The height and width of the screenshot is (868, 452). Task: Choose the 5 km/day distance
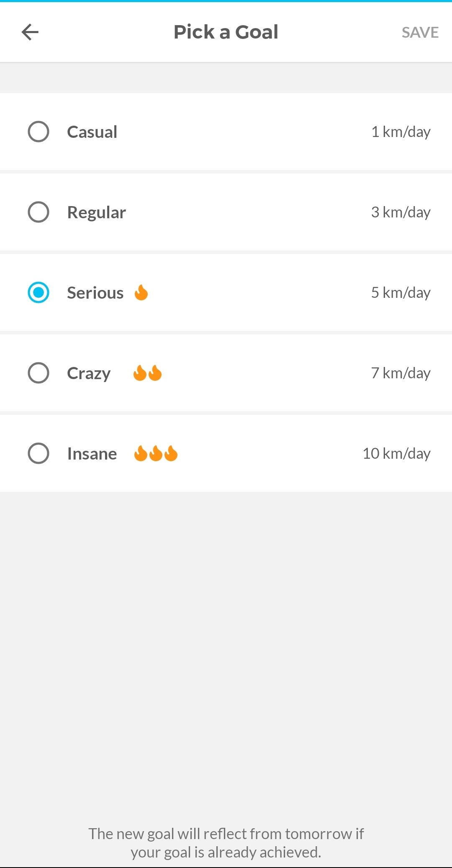coord(401,293)
